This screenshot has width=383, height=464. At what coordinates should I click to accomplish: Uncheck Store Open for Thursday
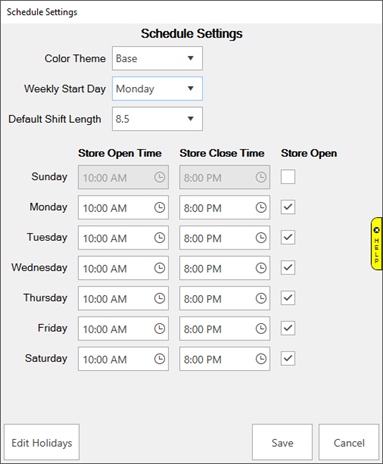(x=288, y=298)
